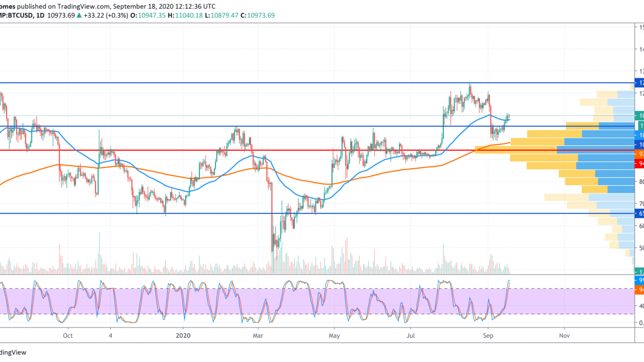Select the last price 10973.69 beside 1D
Viewport: 644px width, 362px height.
[x=61, y=15]
